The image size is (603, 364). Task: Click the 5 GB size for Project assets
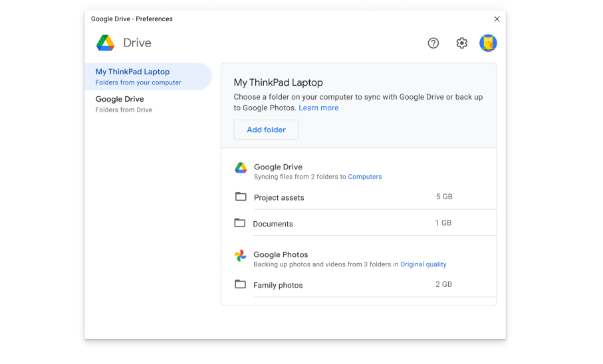(444, 197)
